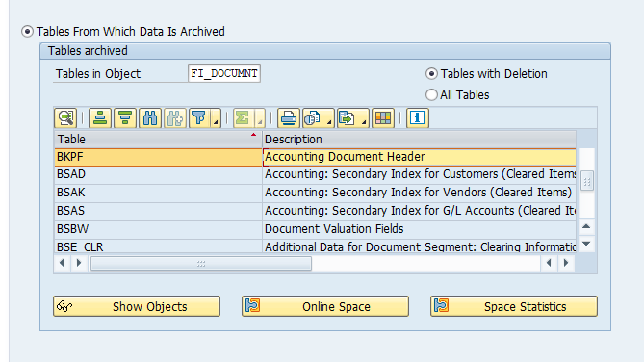Click the Show Objects button
This screenshot has width=644, height=362.
click(137, 306)
